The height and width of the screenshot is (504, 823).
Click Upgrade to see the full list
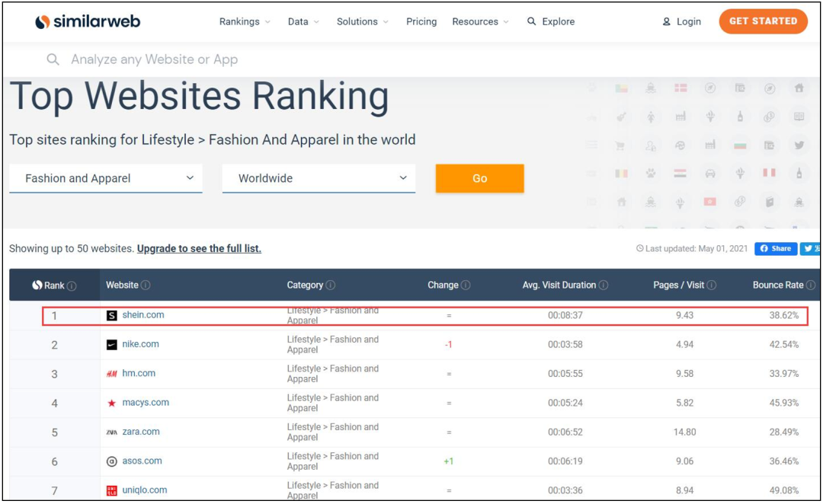tap(199, 249)
